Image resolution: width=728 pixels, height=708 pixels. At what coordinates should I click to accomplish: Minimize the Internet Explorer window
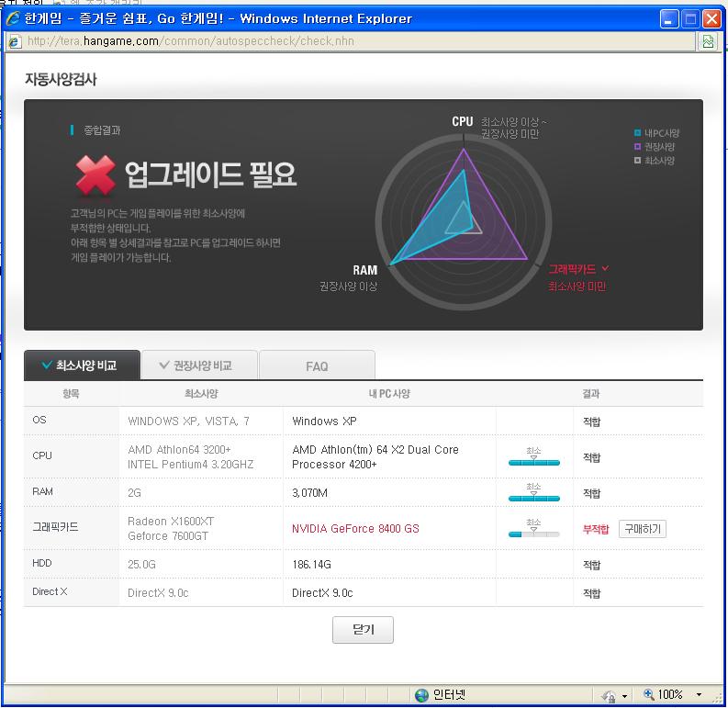[669, 19]
